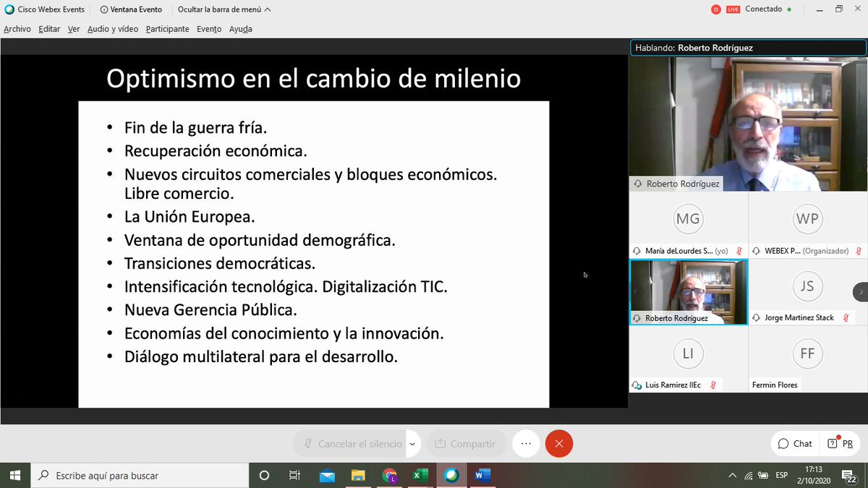Select LI avatar of Luis Ramirez IIEc

[687, 353]
